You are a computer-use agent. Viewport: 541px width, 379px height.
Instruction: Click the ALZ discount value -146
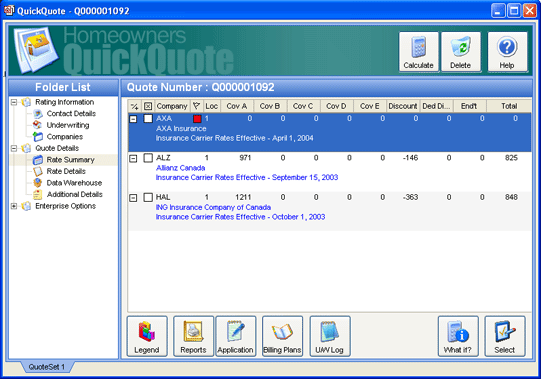tap(411, 158)
